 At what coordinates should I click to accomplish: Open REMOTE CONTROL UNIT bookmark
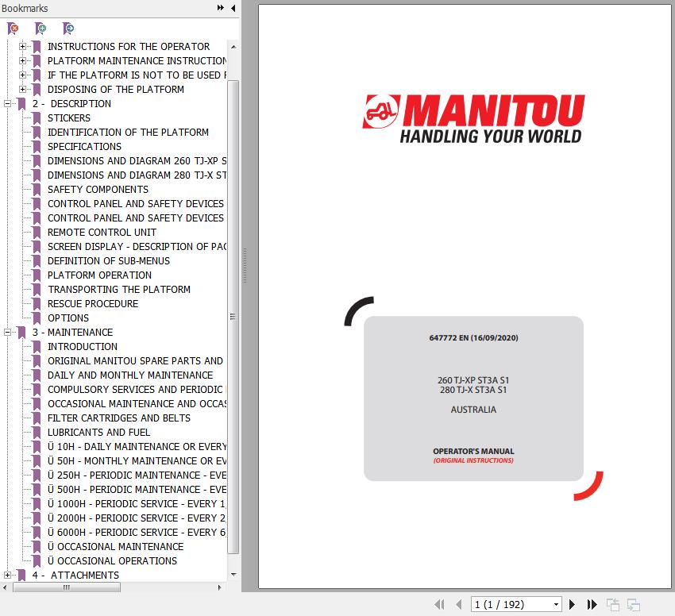tap(102, 232)
